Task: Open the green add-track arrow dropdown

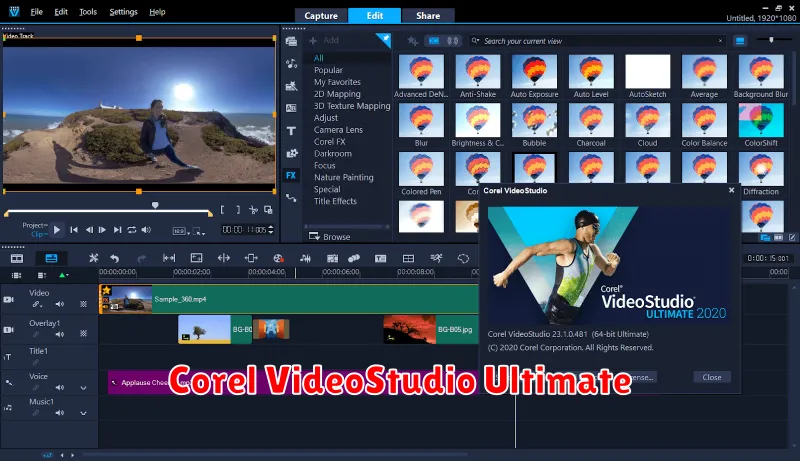Action: click(64, 275)
